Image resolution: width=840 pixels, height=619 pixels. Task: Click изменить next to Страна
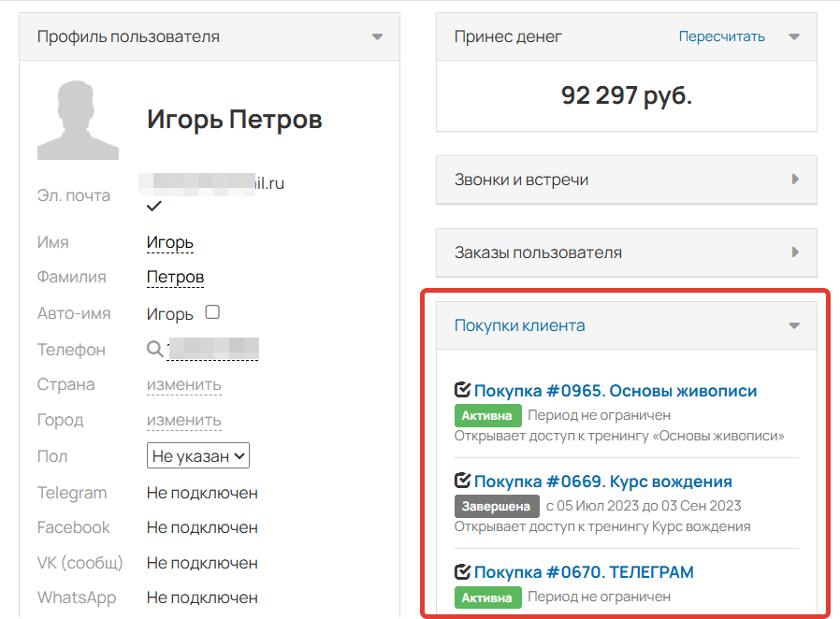click(183, 383)
